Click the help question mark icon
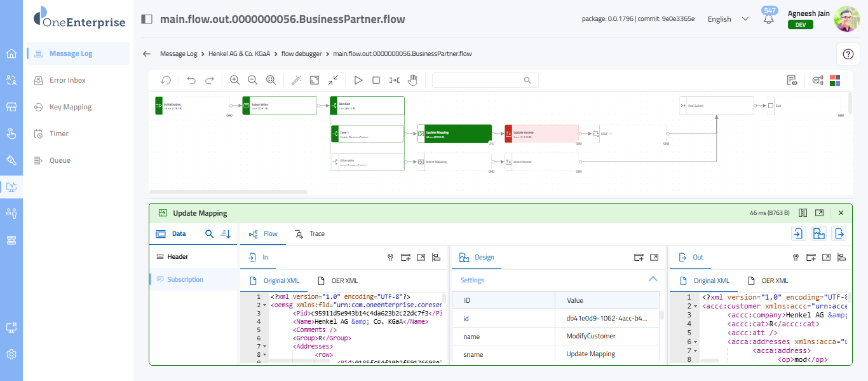Viewport: 868px width, 381px height. (848, 54)
